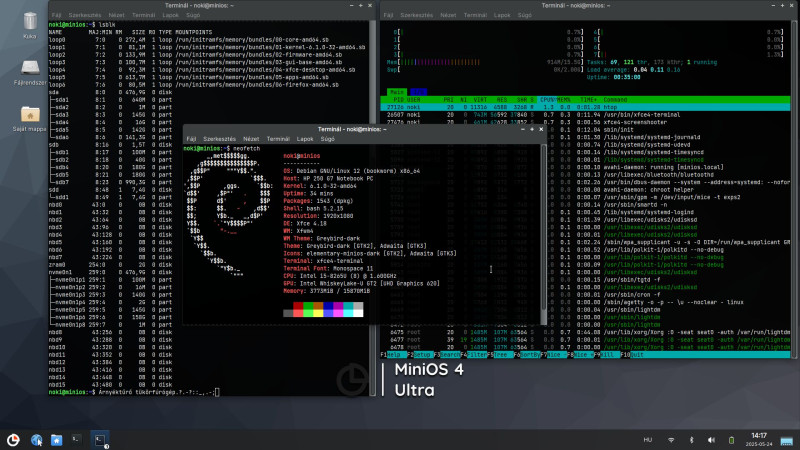Open the clock showing 14:17
This screenshot has width=800, height=450.
pos(759,439)
